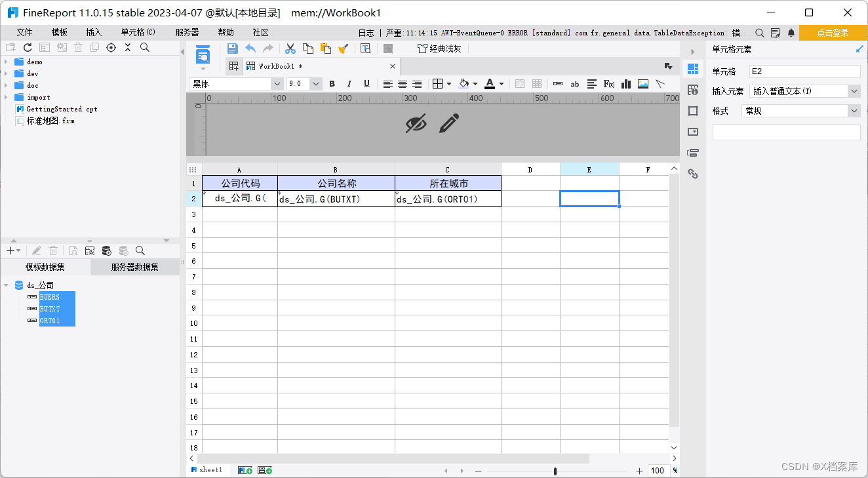This screenshot has height=478, width=868.
Task: Open add dataset plus dropdown
Action: tap(13, 250)
